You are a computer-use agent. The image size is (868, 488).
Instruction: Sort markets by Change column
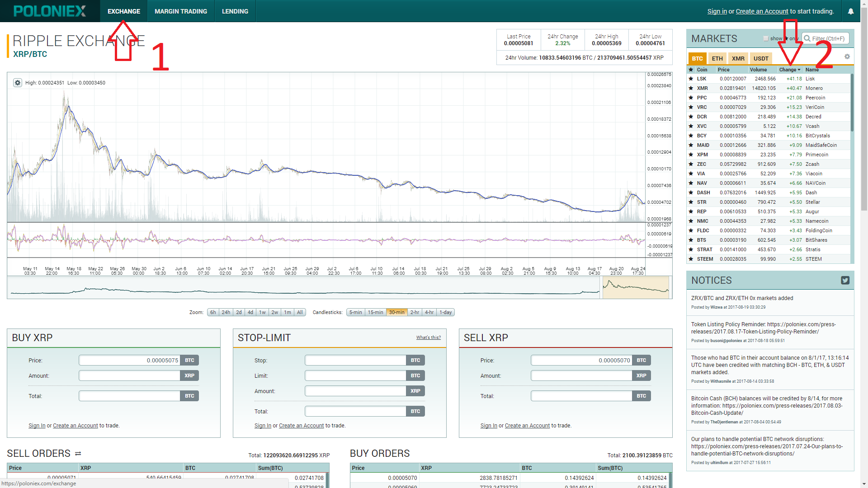(790, 70)
